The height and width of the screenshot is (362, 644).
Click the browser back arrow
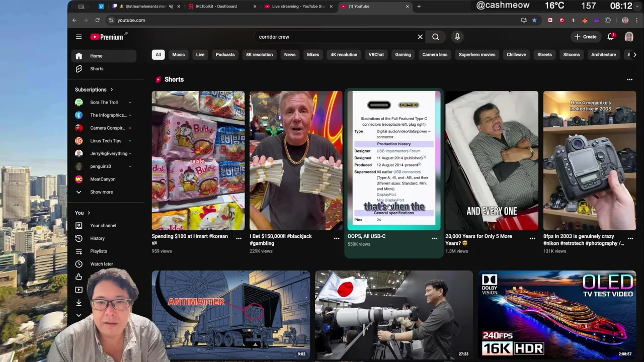(74, 20)
